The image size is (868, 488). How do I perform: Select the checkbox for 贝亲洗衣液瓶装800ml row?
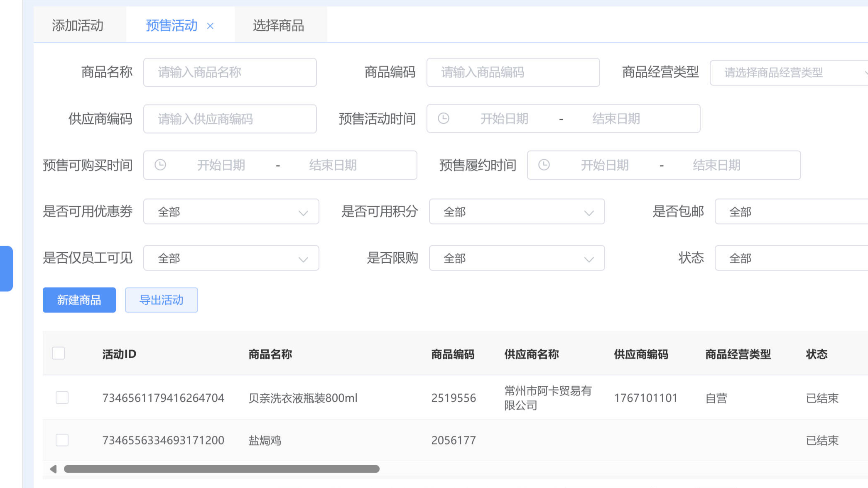(x=62, y=398)
